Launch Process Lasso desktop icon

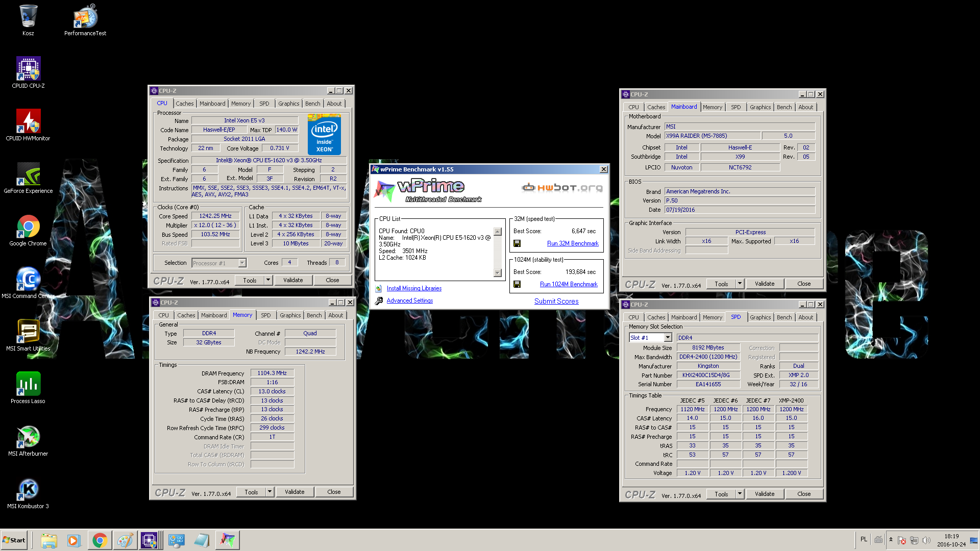click(x=28, y=388)
